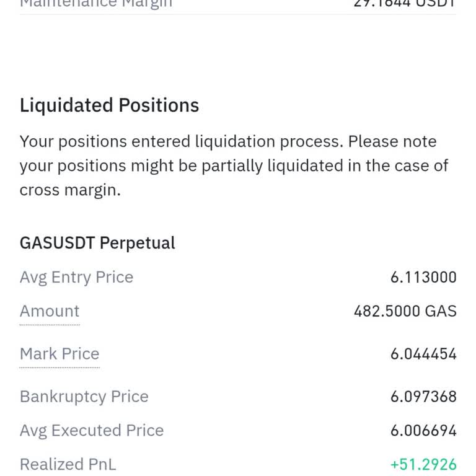Tap the partially visible Maintenance Margin label
Screen dimensions: 476x476
pyautogui.click(x=96, y=4)
